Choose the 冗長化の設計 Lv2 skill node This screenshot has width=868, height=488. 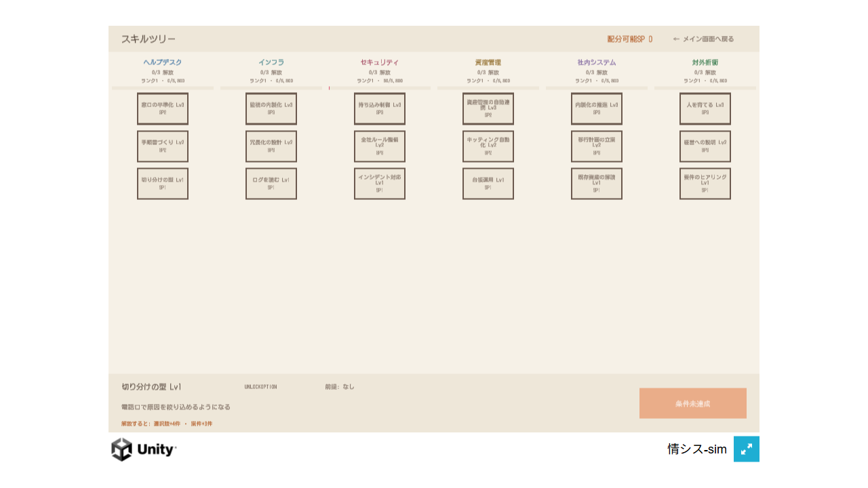click(x=271, y=146)
